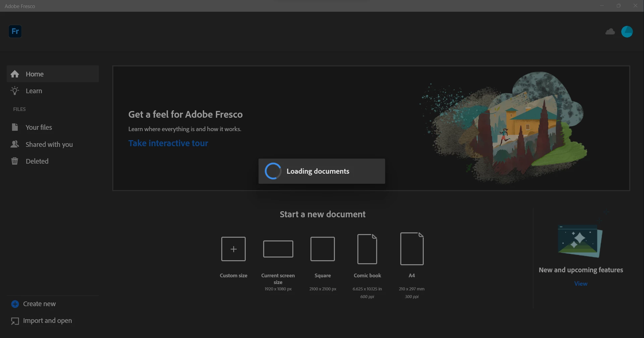Open the Deleted files list
The image size is (644, 338).
[53, 161]
